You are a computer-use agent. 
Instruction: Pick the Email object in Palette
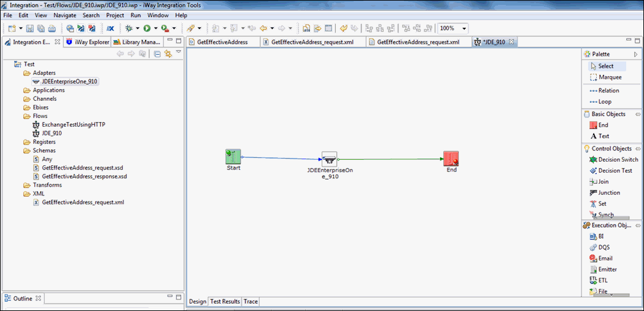click(x=600, y=258)
